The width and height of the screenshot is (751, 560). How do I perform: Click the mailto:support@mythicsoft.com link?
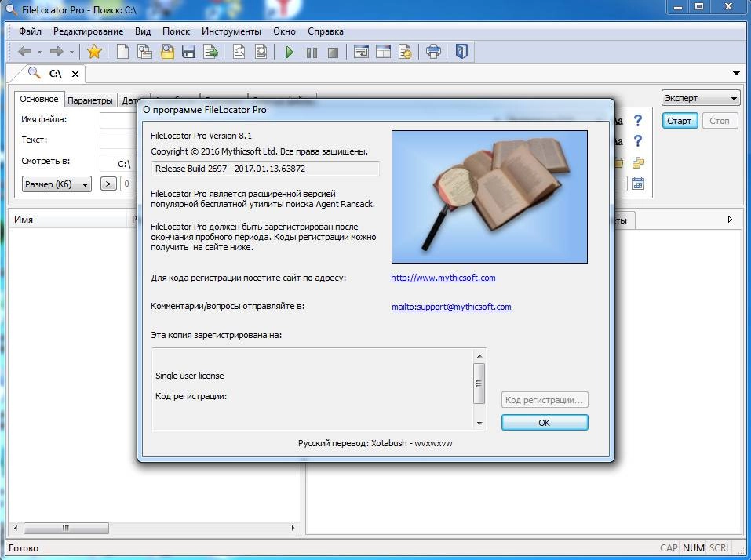[x=452, y=307]
